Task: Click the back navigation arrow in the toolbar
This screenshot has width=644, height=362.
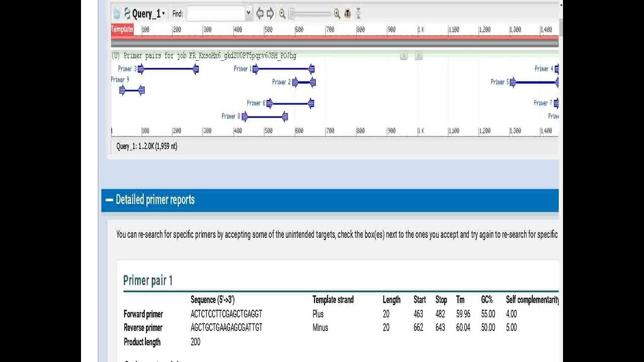Action: coord(260,14)
